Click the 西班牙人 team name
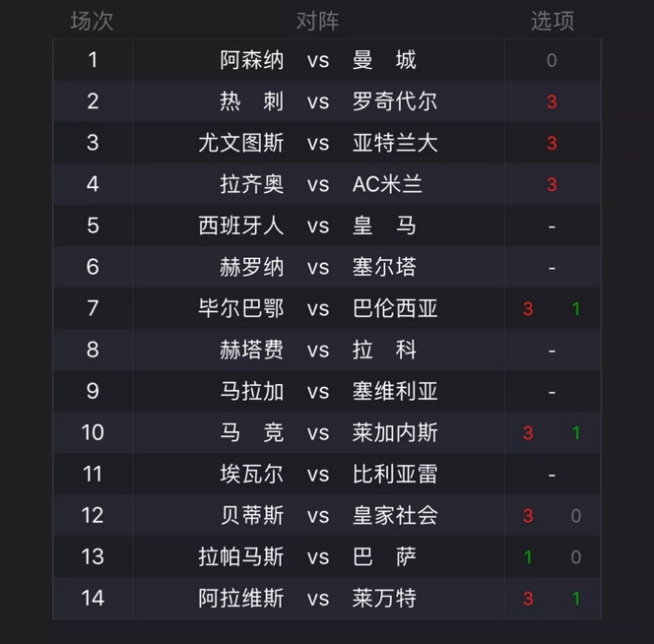Image resolution: width=654 pixels, height=644 pixels. tap(241, 225)
